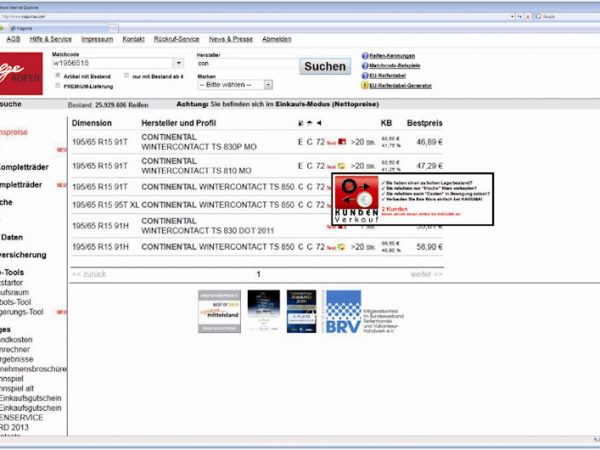Click the BRV association logo
The width and height of the screenshot is (600, 450).
tap(343, 311)
